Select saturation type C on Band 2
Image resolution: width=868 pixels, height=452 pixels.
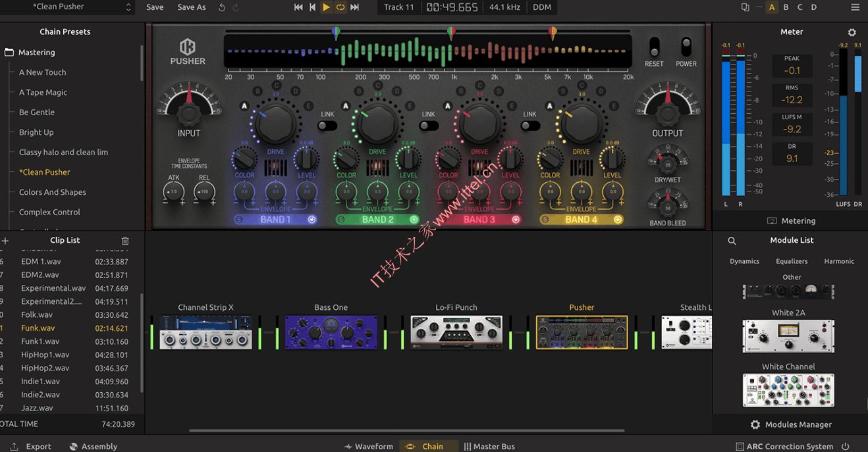(x=378, y=86)
